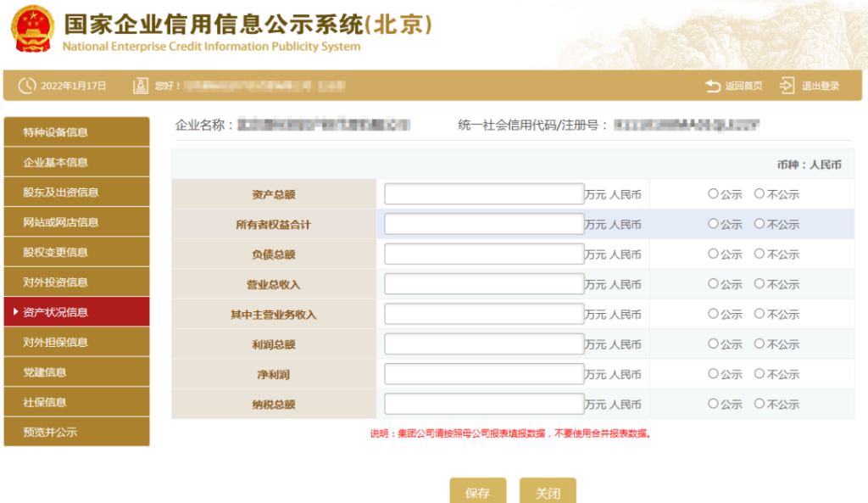Open the 企业基本信息 sidebar section

tap(76, 162)
